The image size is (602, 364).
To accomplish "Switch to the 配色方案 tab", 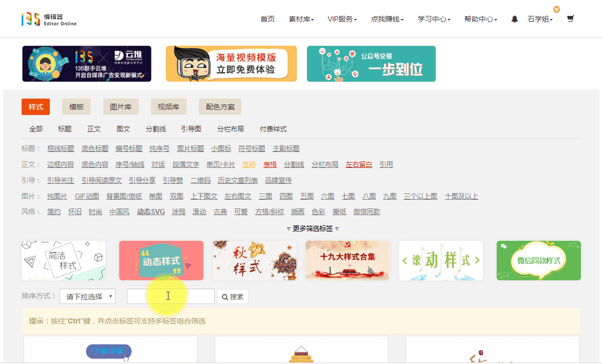I will (220, 107).
